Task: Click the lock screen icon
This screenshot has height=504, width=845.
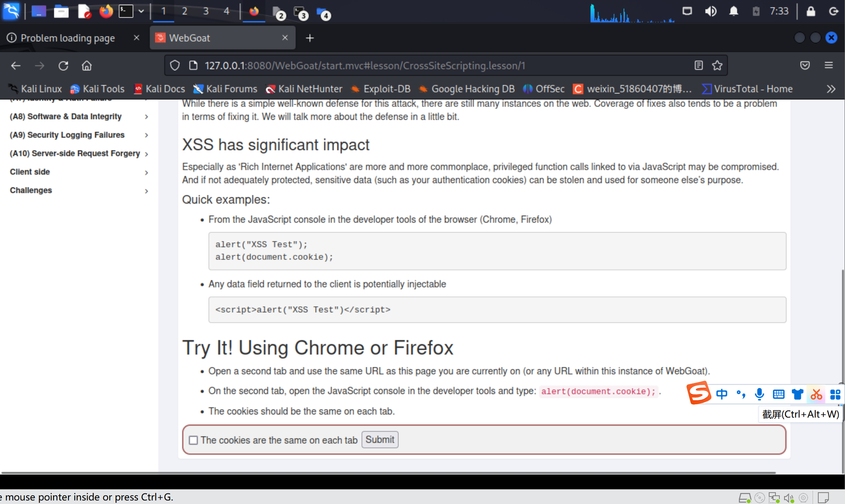Action: pyautogui.click(x=810, y=11)
